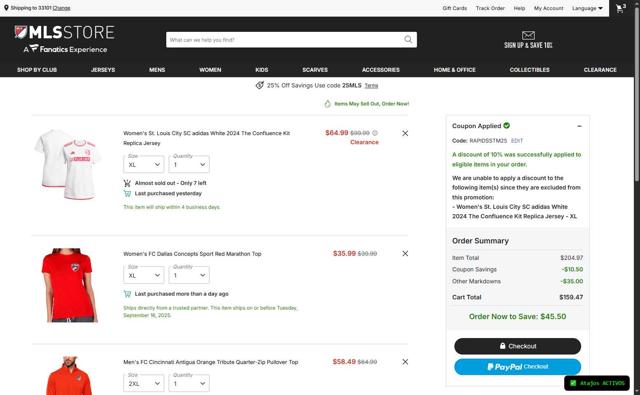Open Quantity dropdown for FC Dallas top

point(189,275)
